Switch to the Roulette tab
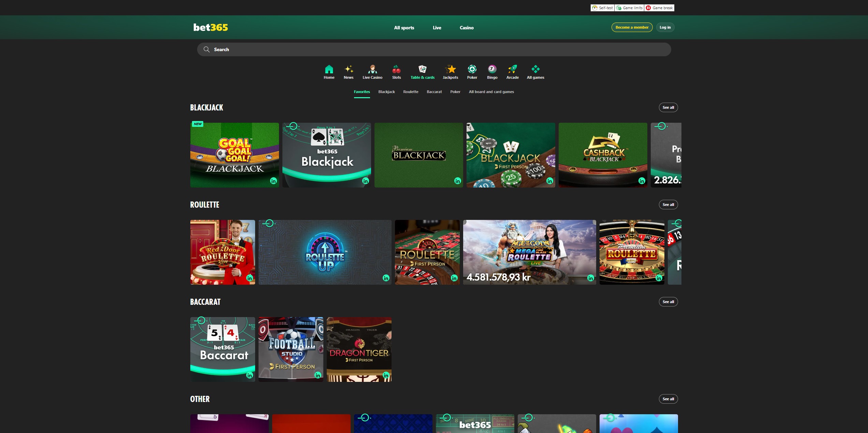The width and height of the screenshot is (868, 433). tap(411, 92)
